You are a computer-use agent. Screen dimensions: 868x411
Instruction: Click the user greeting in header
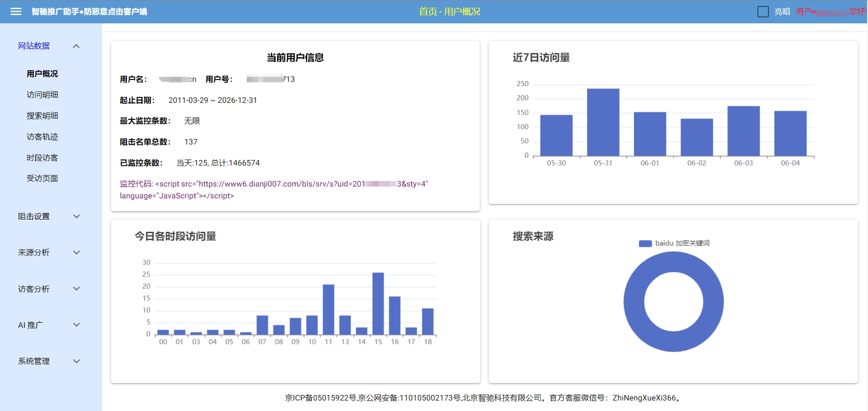(x=830, y=11)
